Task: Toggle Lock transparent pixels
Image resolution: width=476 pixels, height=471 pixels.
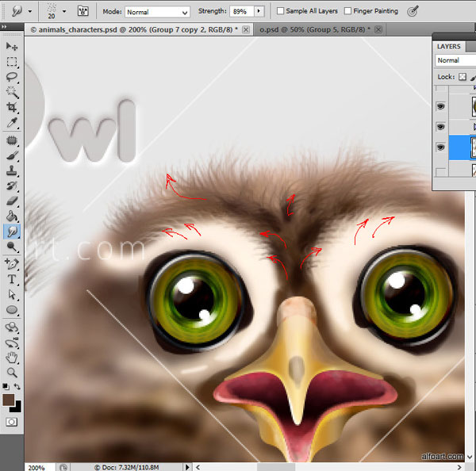Action: pos(463,77)
